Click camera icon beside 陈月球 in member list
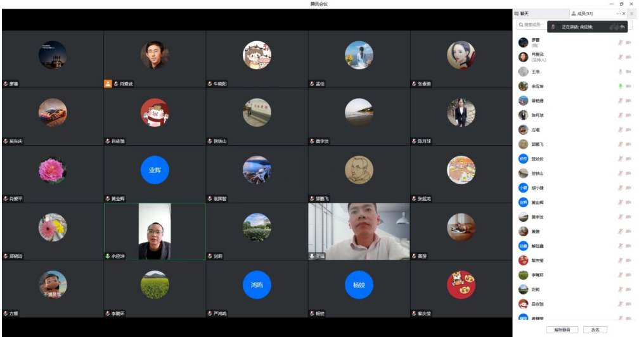Image resolution: width=644 pixels, height=337 pixels. (x=629, y=115)
